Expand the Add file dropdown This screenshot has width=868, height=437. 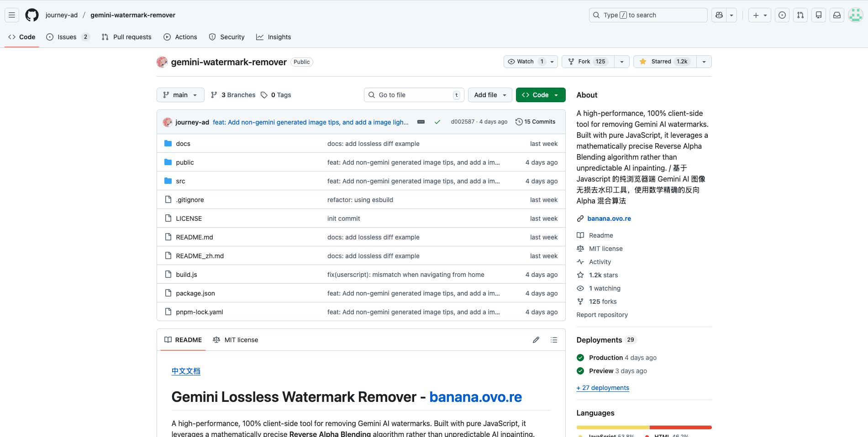coord(490,95)
